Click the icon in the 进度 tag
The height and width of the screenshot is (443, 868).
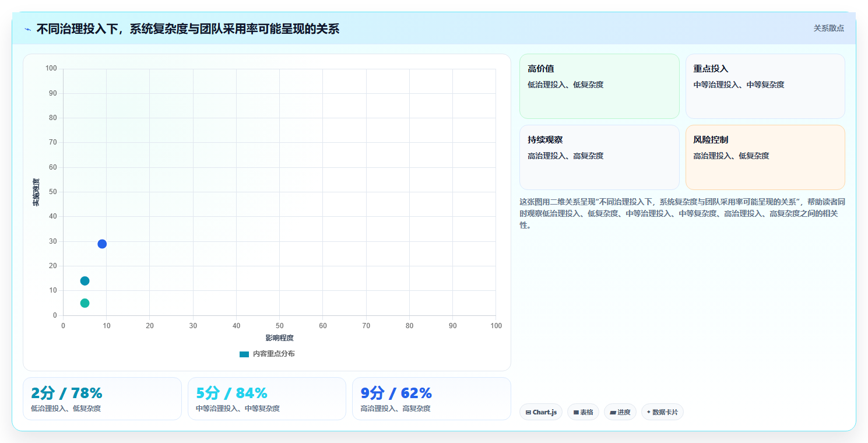point(613,412)
